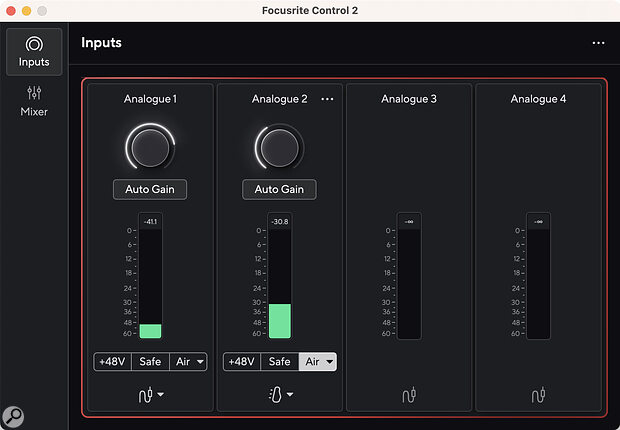The image size is (620, 430).
Task: Click the Analogue 1 gain knob
Action: (150, 147)
